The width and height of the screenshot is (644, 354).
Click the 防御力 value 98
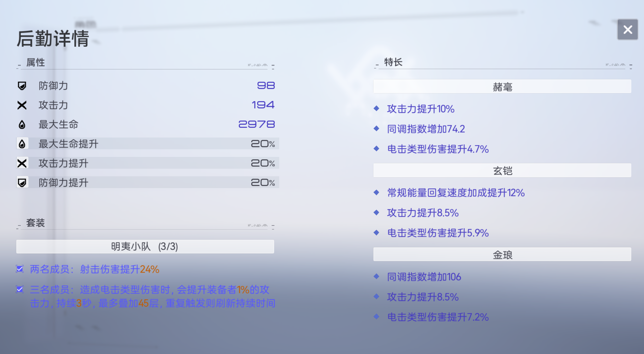pos(266,86)
